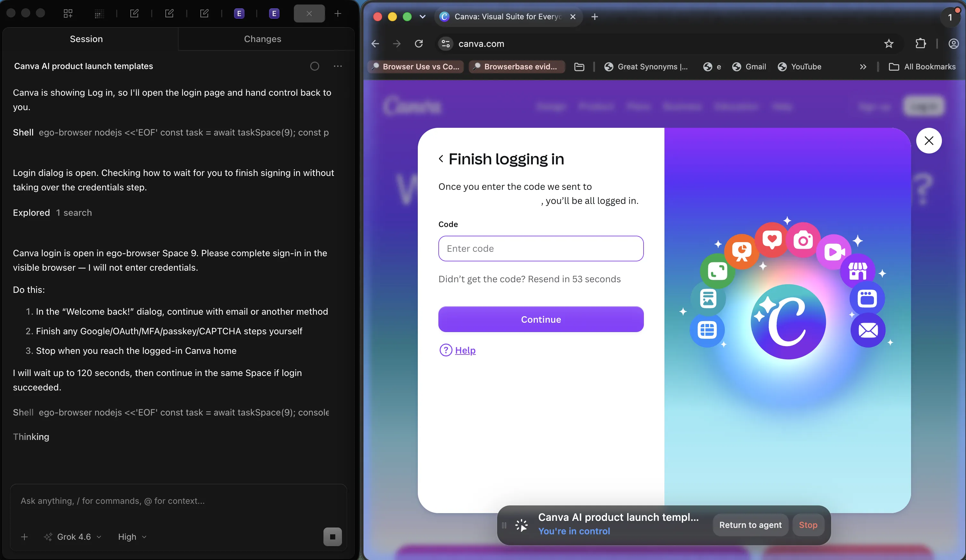Click the stop-generation square button

click(332, 537)
